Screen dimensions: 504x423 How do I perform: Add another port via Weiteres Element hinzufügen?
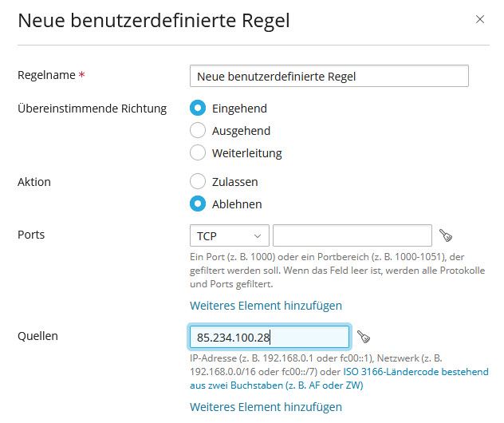[266, 306]
